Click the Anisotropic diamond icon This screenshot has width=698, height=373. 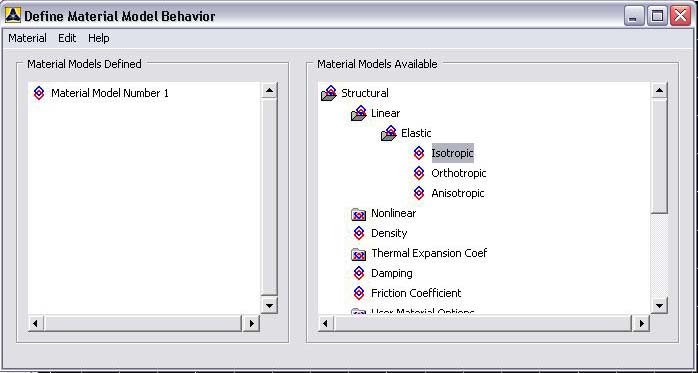coord(419,193)
